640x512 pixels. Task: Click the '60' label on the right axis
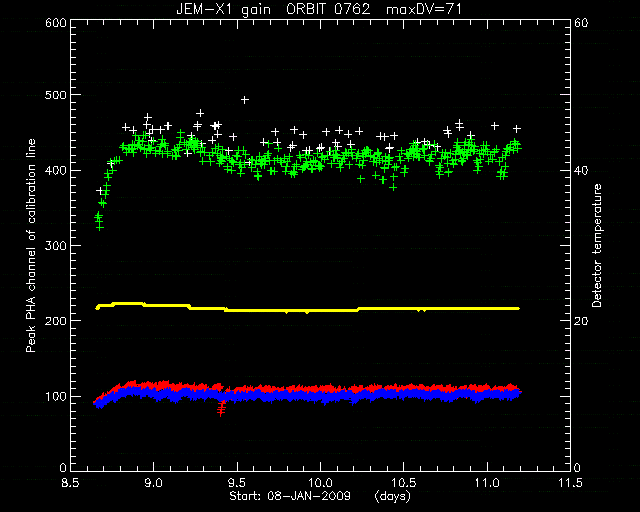point(581,22)
